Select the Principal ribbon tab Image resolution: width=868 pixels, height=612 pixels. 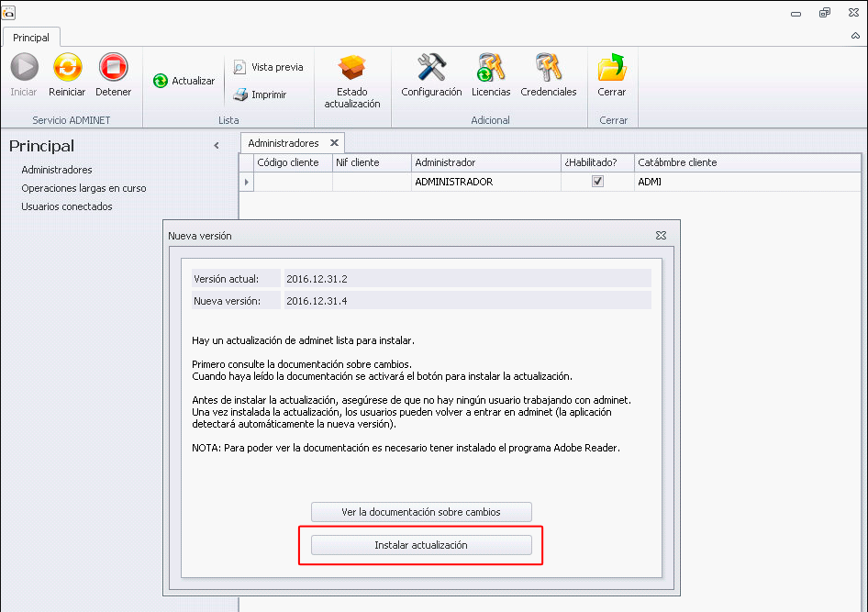pyautogui.click(x=31, y=38)
